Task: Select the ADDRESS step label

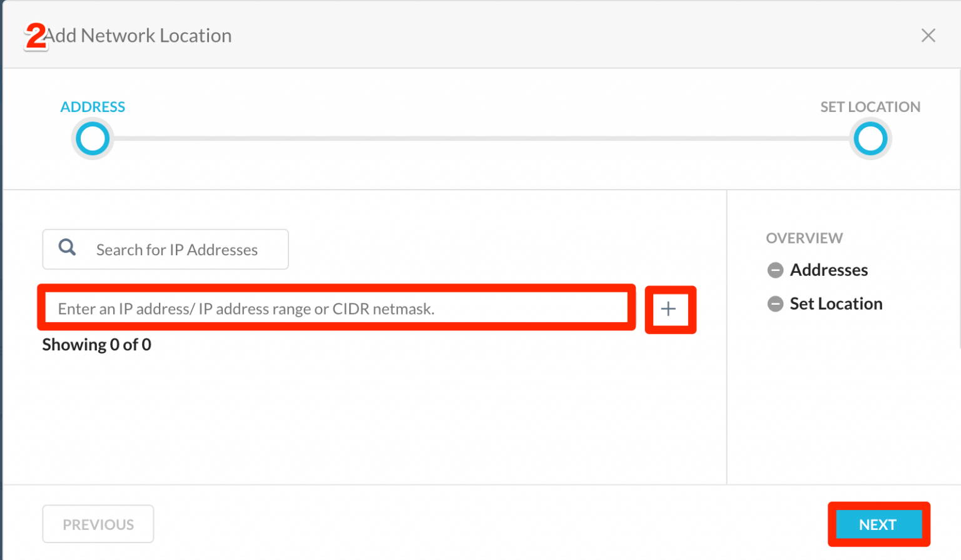Action: click(93, 107)
